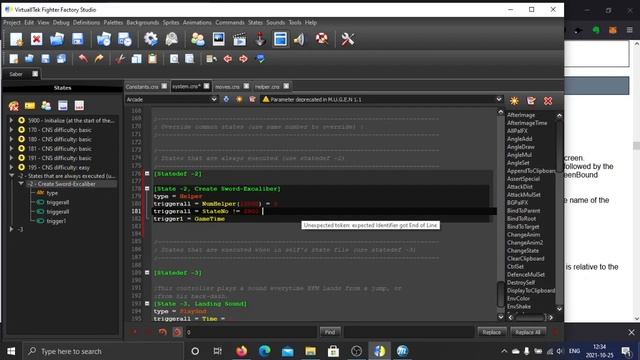
Task: Save project with the floppy disk icon
Action: (x=78, y=39)
